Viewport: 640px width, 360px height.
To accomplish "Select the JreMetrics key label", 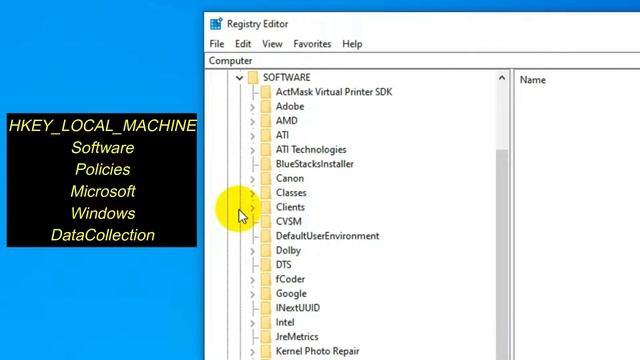I will click(x=297, y=336).
